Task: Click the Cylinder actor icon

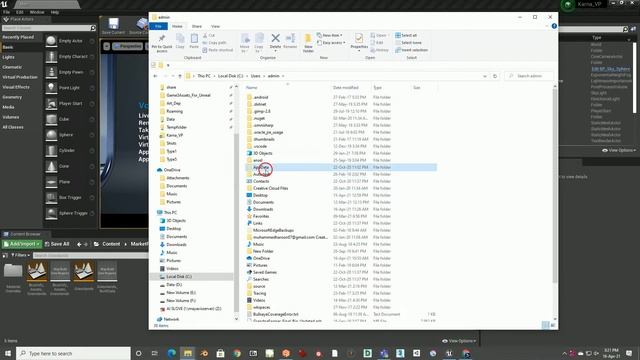Action: pyautogui.click(x=51, y=151)
